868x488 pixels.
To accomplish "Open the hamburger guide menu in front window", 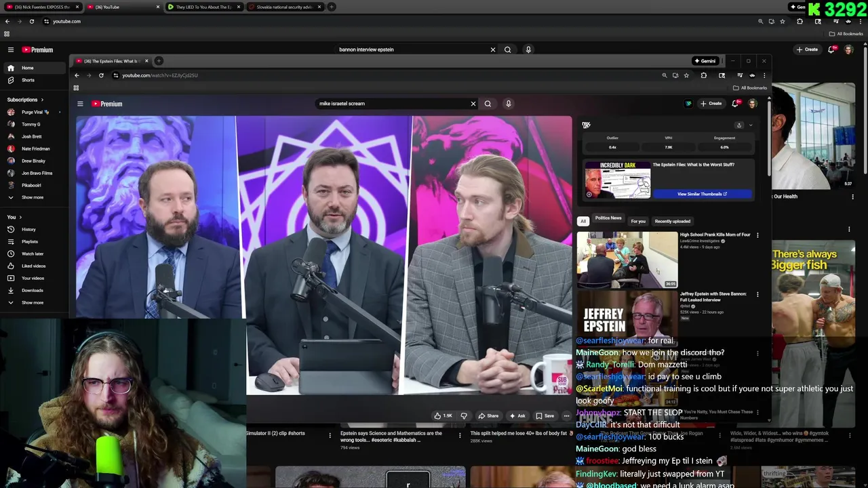I will click(80, 104).
